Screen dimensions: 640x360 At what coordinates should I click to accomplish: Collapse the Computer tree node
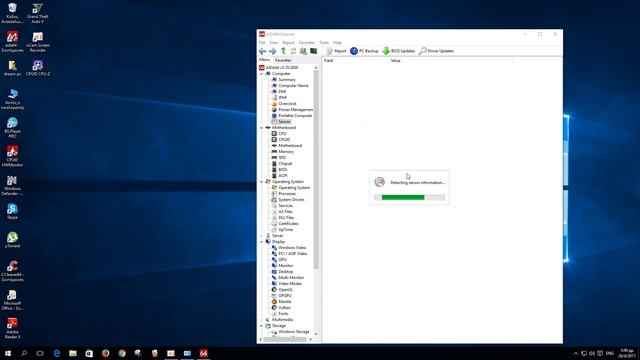[262, 74]
